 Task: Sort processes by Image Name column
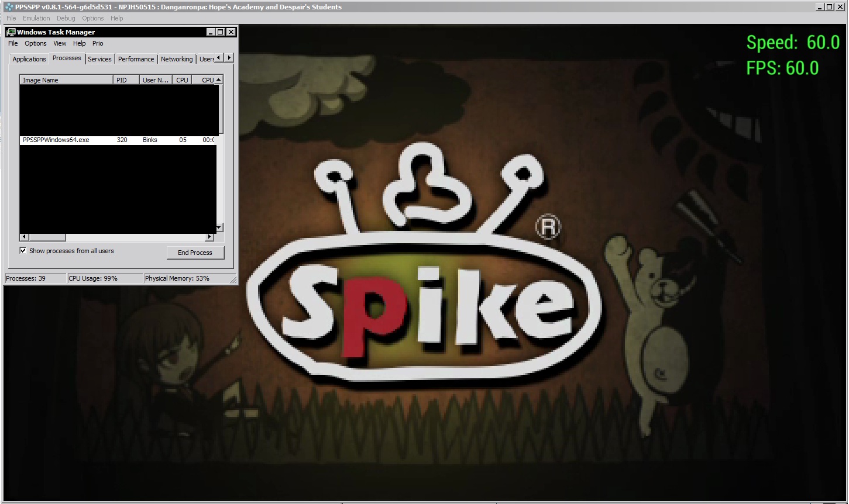coord(66,80)
